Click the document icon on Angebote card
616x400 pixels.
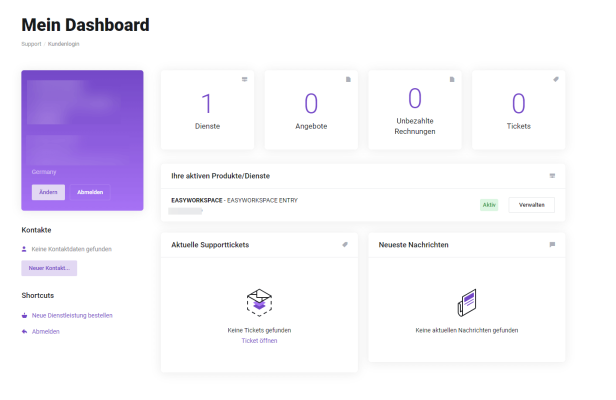pos(348,79)
